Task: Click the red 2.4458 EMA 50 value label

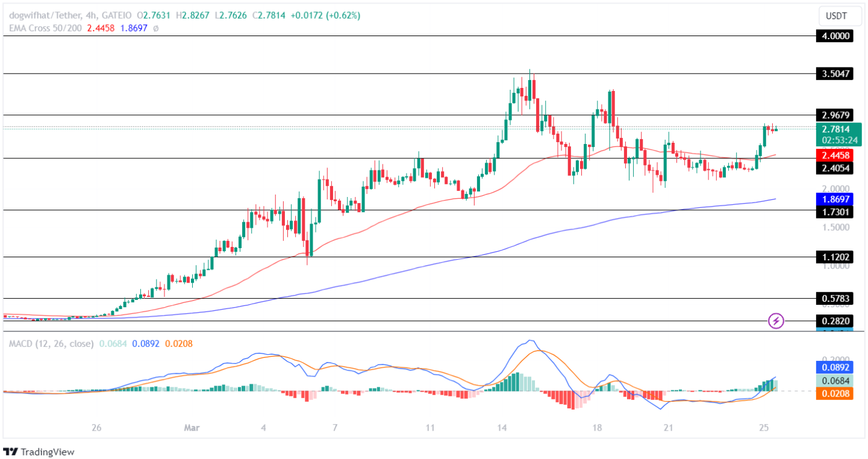Action: point(834,155)
